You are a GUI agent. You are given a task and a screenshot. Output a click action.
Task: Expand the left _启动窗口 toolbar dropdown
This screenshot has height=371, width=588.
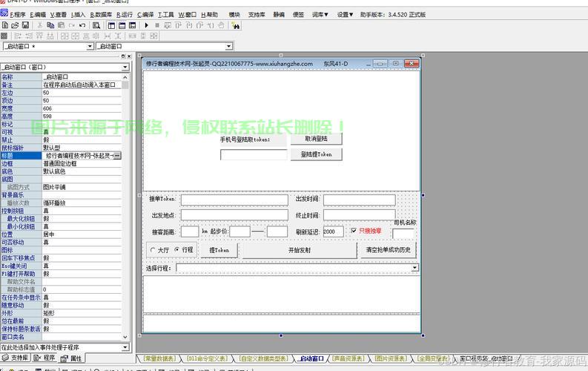(x=90, y=46)
